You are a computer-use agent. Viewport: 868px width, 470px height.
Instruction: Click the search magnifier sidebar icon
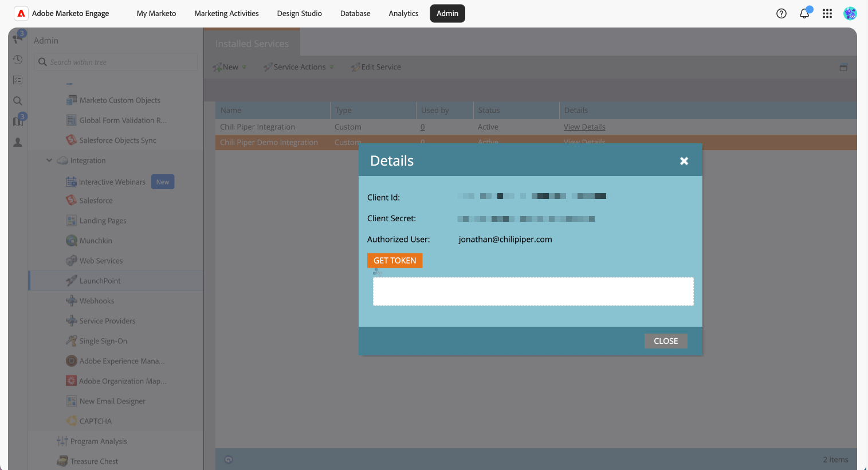pyautogui.click(x=18, y=101)
